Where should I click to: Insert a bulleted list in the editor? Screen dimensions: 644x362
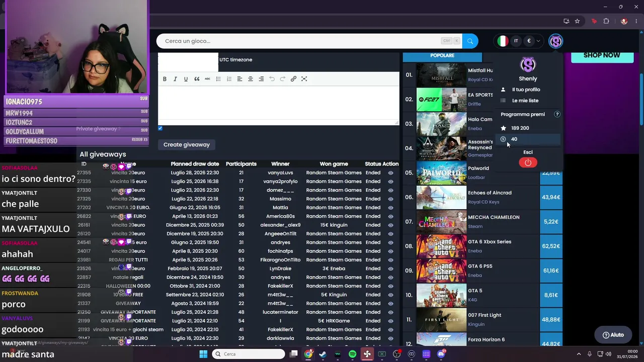tap(218, 79)
